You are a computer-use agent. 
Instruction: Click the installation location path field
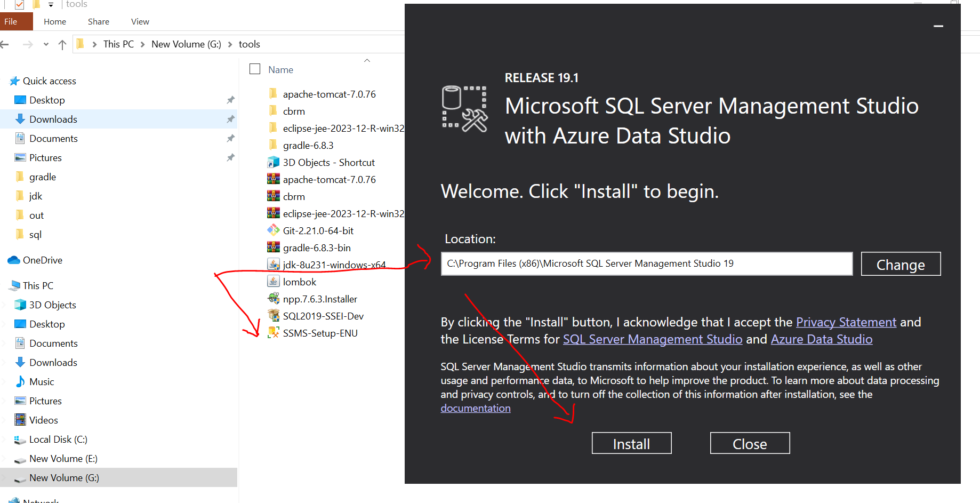646,264
